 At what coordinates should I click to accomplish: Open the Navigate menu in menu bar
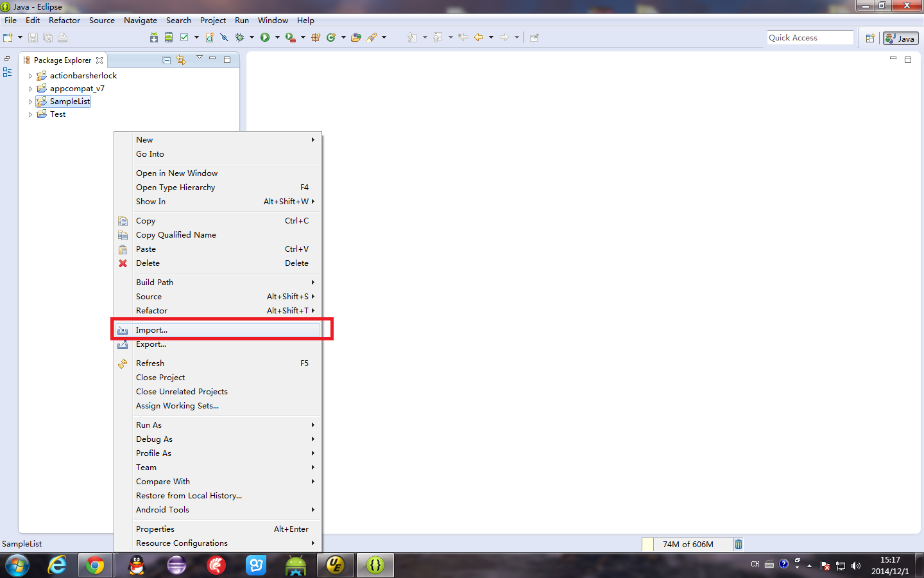coord(140,21)
